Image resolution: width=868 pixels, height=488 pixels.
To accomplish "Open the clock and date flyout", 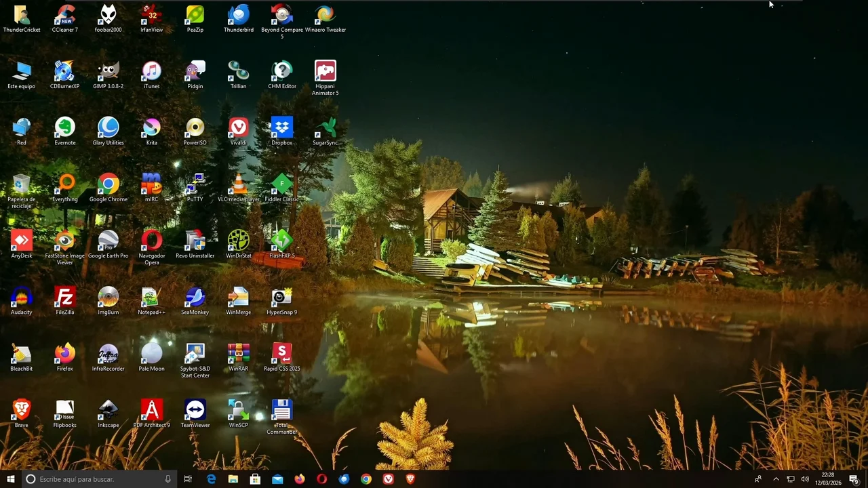I will point(827,479).
